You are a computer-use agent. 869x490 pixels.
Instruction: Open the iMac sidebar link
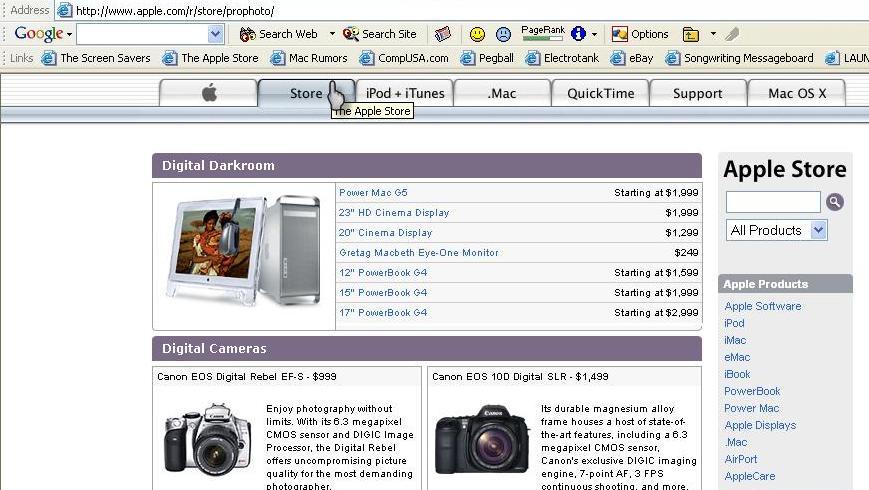pos(735,340)
